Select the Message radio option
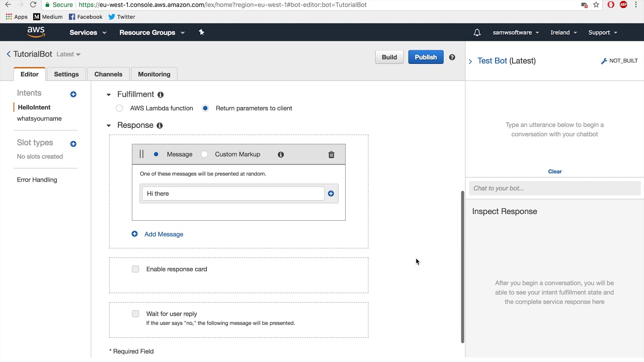Screen dimensions: 644x362 pos(156,154)
